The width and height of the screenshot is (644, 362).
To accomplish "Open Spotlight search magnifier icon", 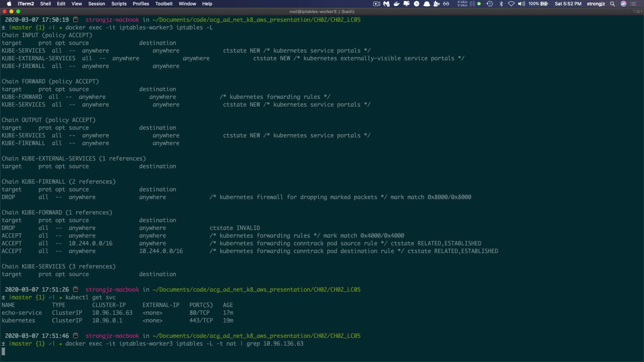I will pos(612,4).
